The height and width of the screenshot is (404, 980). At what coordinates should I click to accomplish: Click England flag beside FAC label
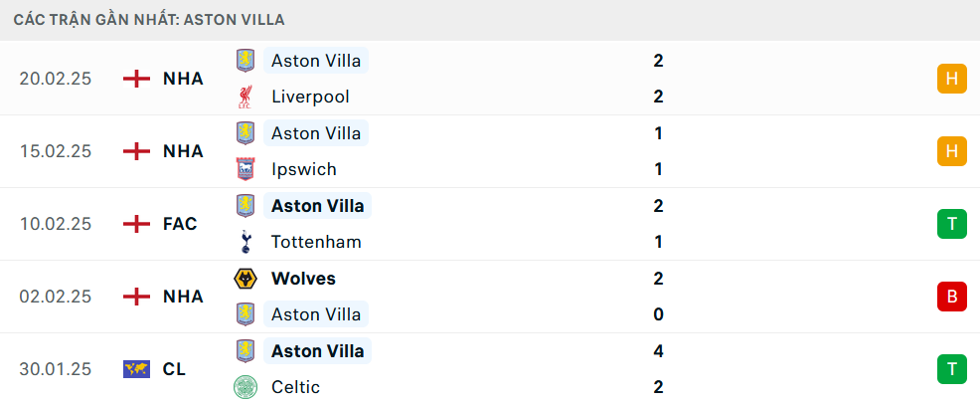click(136, 224)
